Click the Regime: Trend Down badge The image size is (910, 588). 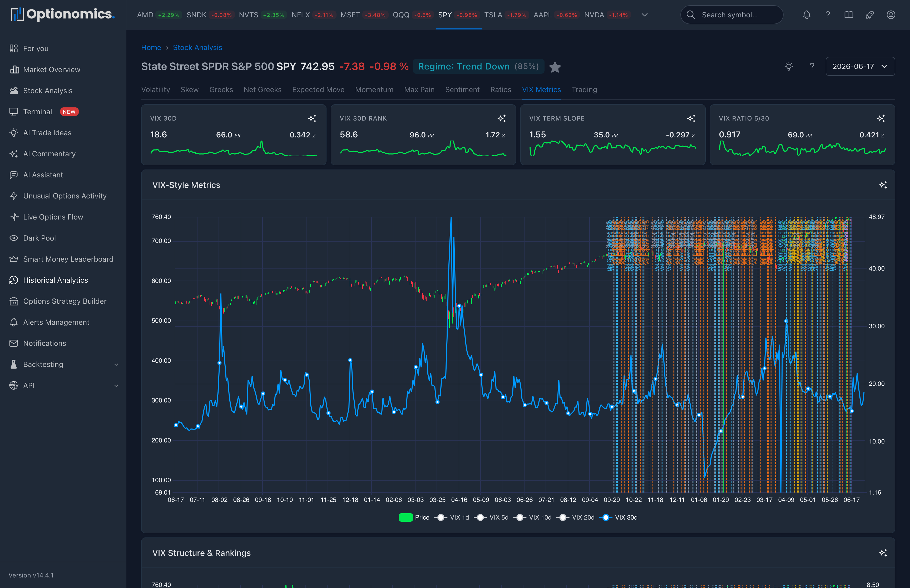(478, 66)
